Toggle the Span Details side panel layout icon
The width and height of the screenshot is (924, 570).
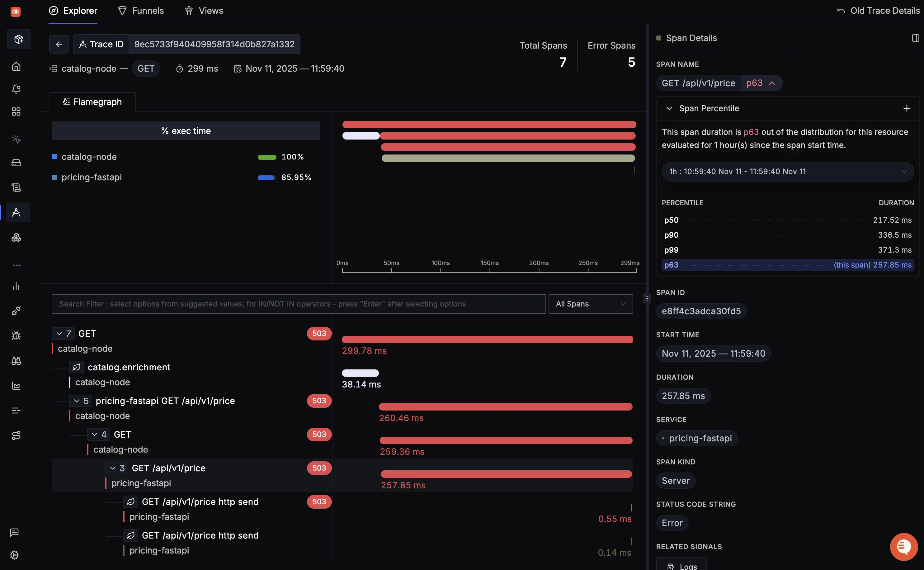pyautogui.click(x=915, y=38)
